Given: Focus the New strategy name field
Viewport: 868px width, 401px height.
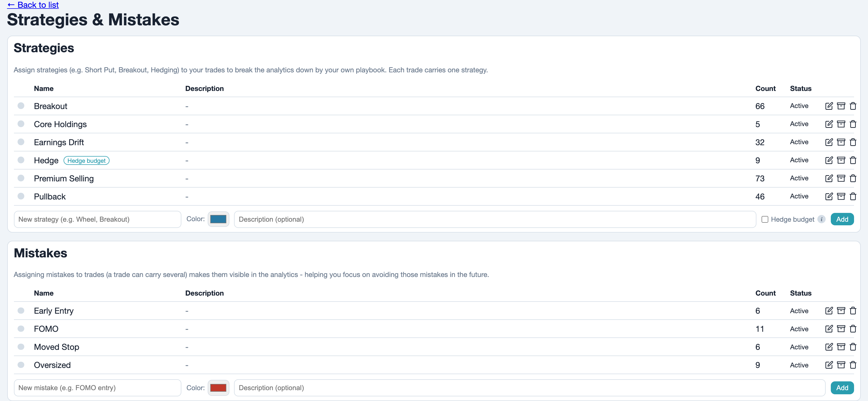Looking at the screenshot, I should [97, 219].
